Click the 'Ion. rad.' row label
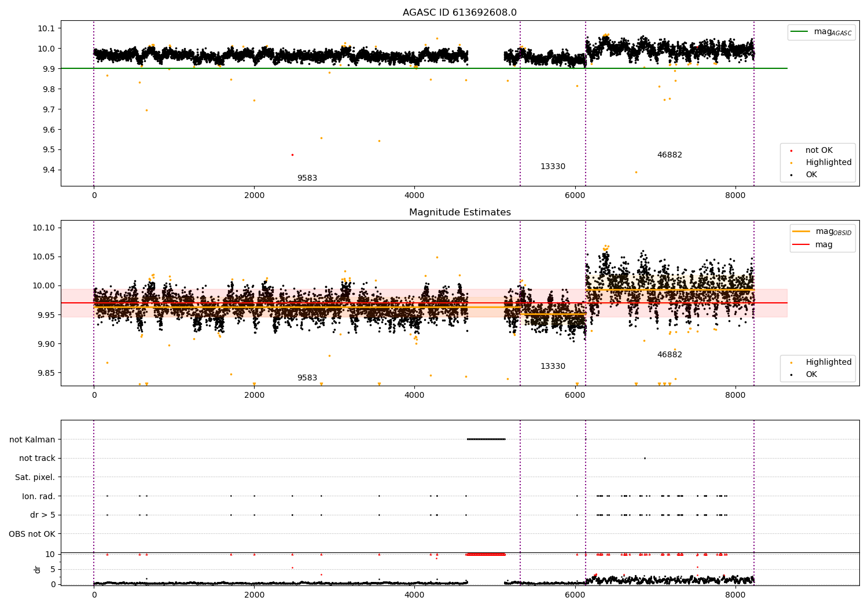This screenshot has width=868, height=608. (39, 496)
